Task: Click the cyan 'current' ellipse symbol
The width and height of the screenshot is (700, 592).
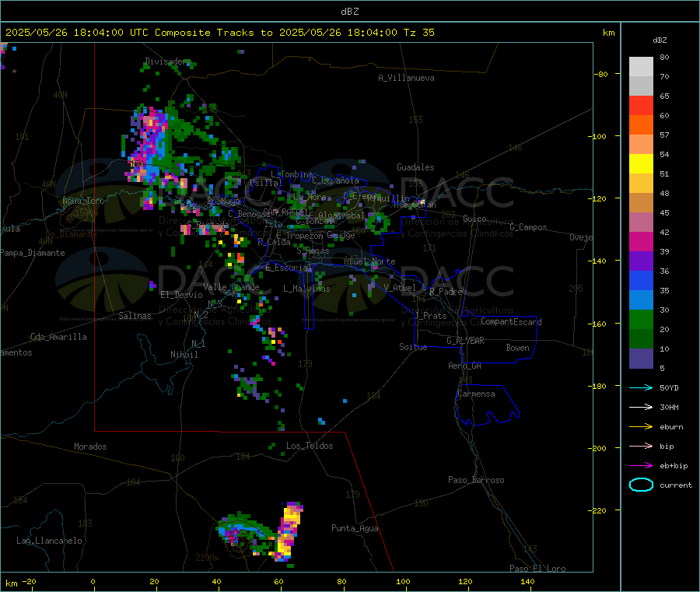Action: 641,485
